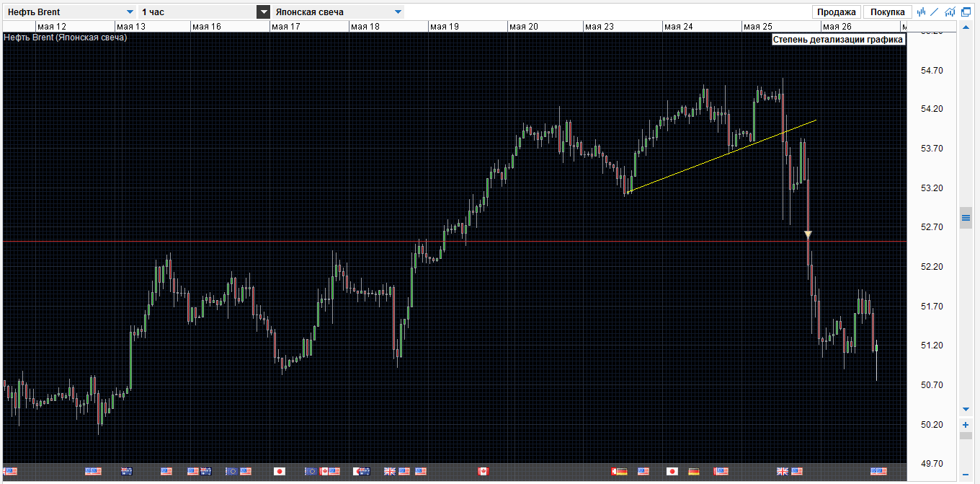Click UK flag event under мая 18

click(x=390, y=471)
